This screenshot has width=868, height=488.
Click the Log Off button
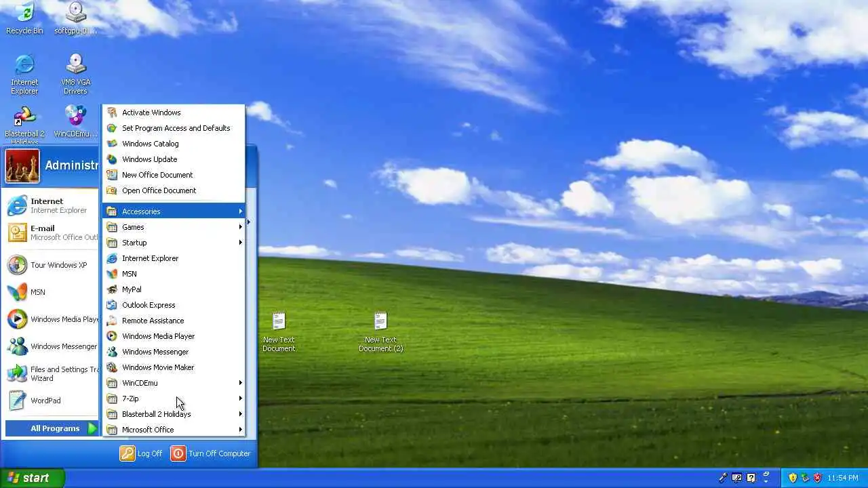click(142, 453)
